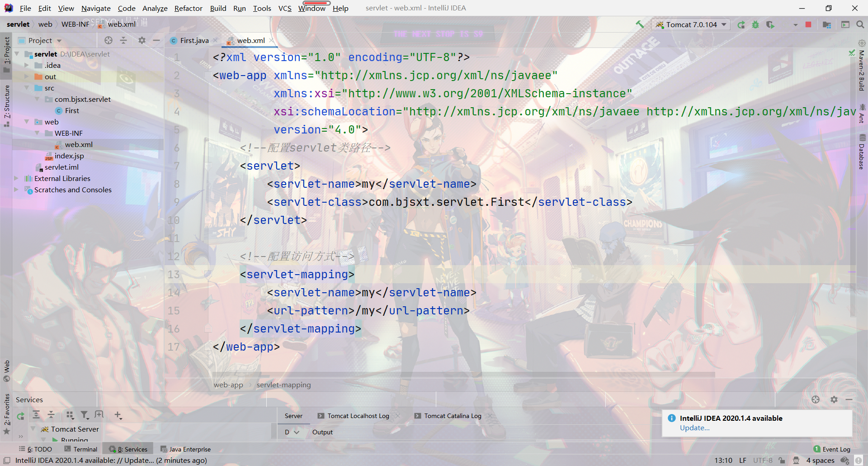Switch to Tomcat Catalina Log tab
Screen dimensions: 868x466
[453, 416]
